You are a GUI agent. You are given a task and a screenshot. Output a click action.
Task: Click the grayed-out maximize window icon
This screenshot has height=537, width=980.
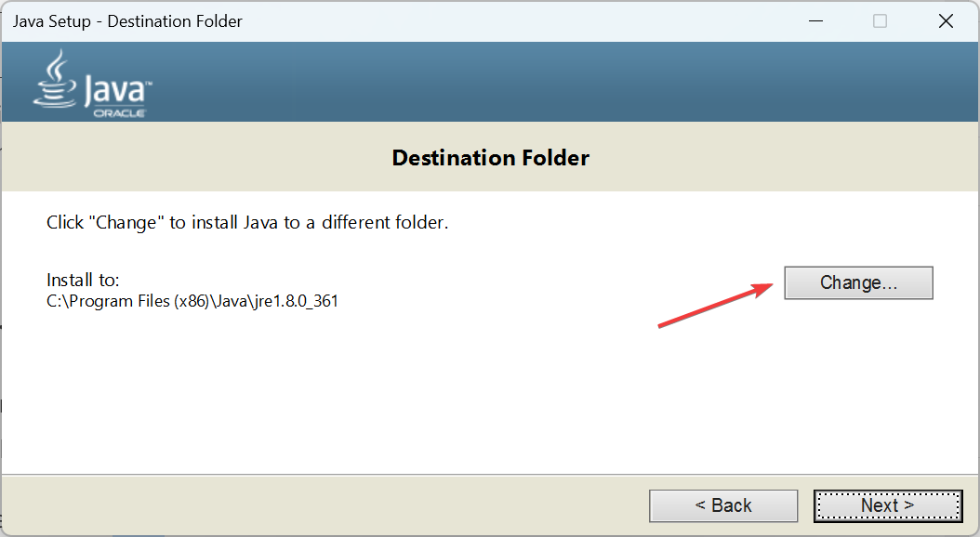click(x=880, y=21)
